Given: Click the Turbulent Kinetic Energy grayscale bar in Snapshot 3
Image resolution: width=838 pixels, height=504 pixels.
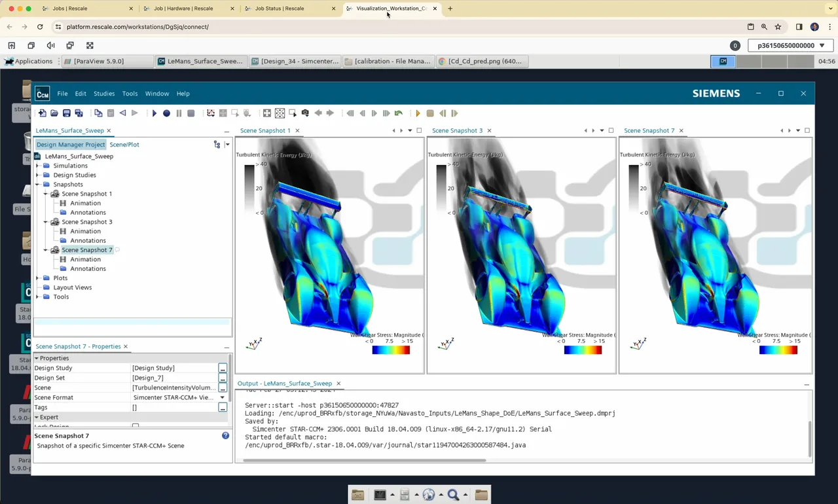Looking at the screenshot, I should pos(441,189).
